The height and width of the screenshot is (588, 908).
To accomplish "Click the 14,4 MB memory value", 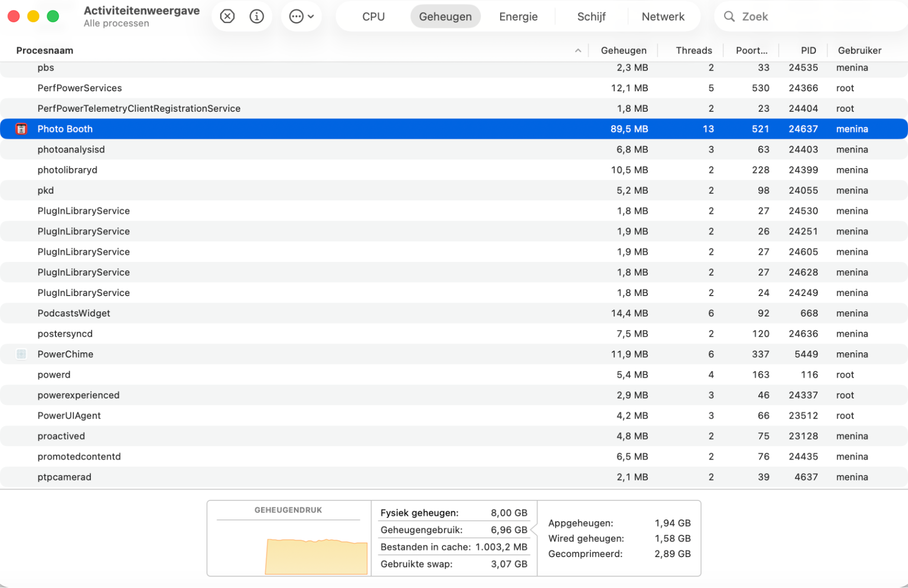I will [629, 313].
